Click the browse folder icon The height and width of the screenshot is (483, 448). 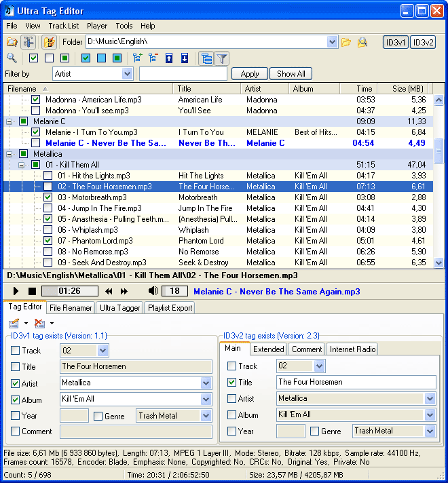point(346,42)
